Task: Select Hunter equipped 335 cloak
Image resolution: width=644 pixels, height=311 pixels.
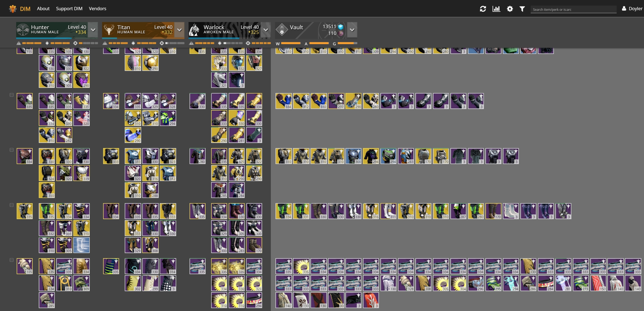Action: tap(24, 266)
